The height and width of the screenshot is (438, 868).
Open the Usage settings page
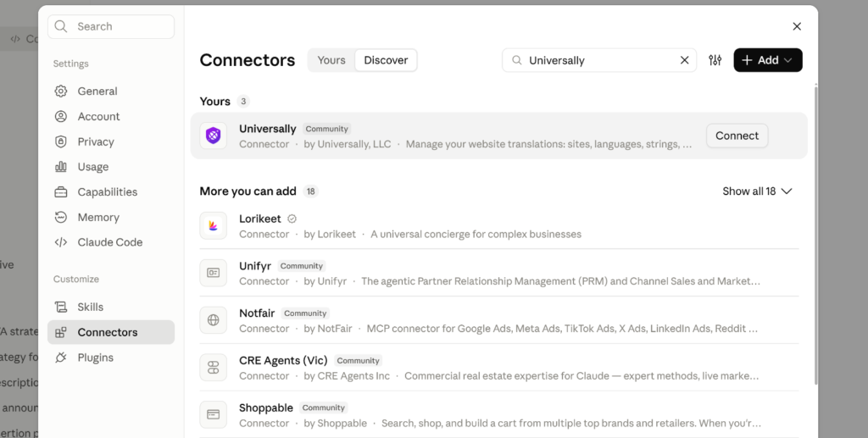point(111,166)
